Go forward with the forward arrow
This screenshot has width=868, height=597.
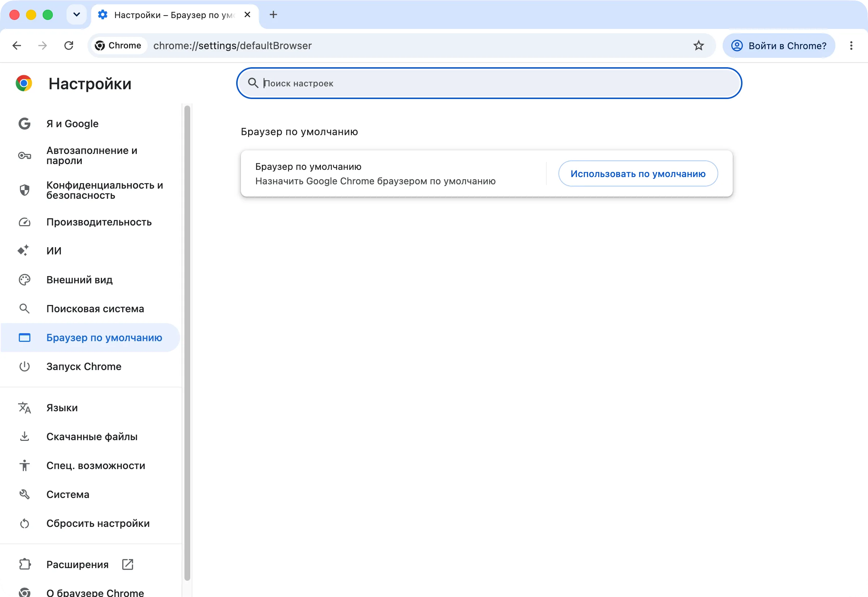point(43,46)
